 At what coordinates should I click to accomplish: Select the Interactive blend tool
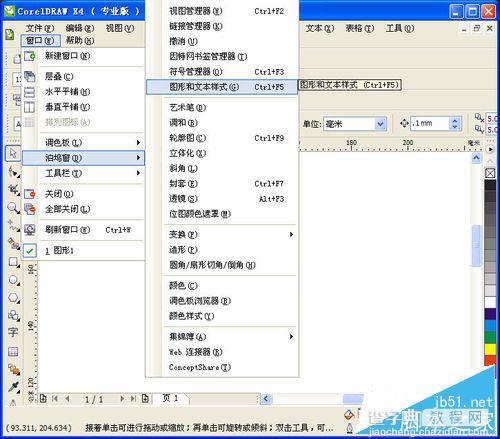click(x=13, y=369)
